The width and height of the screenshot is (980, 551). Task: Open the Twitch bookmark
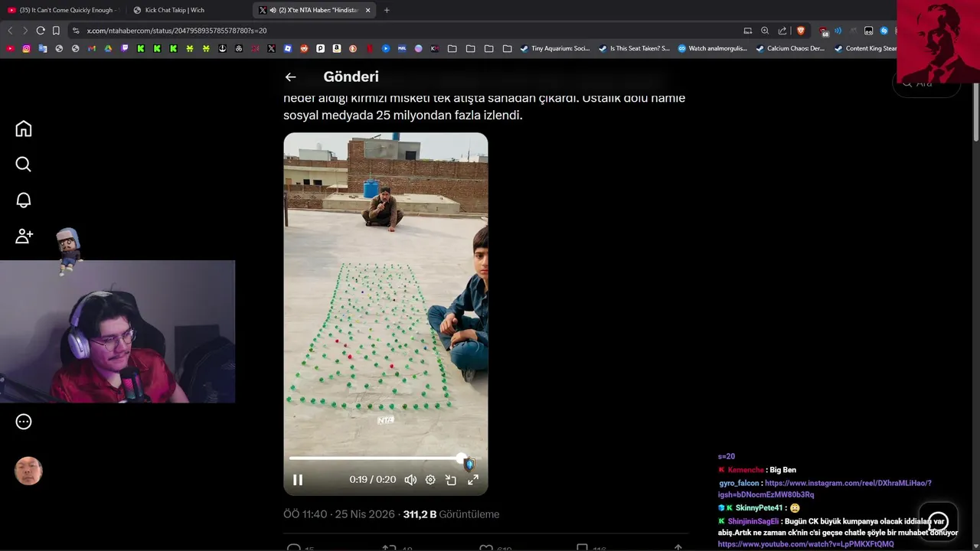124,48
